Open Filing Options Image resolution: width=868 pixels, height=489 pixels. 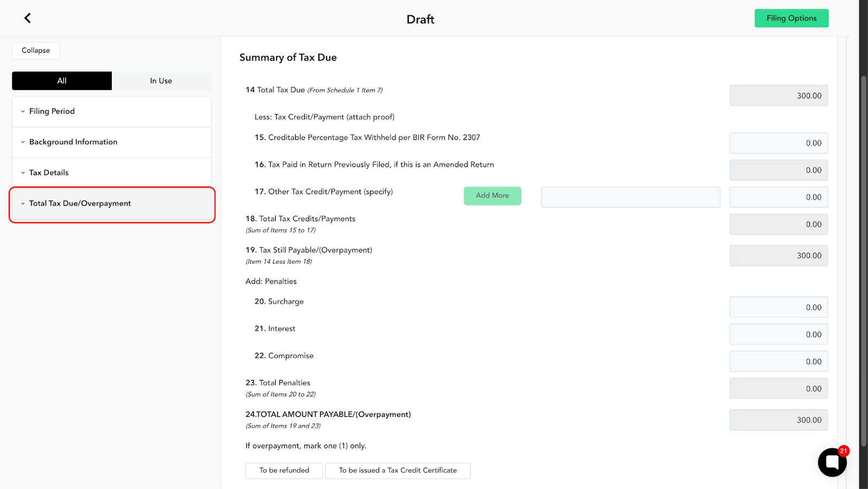click(x=792, y=18)
